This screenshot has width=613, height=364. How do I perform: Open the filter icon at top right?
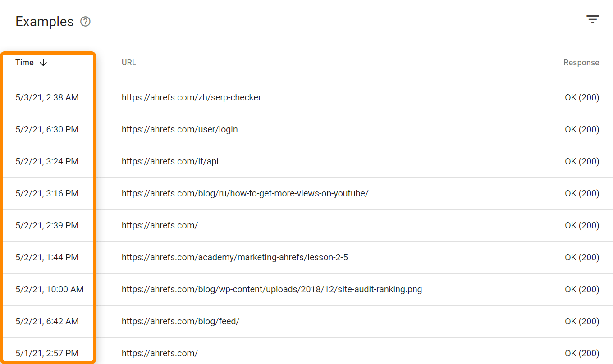coord(592,19)
